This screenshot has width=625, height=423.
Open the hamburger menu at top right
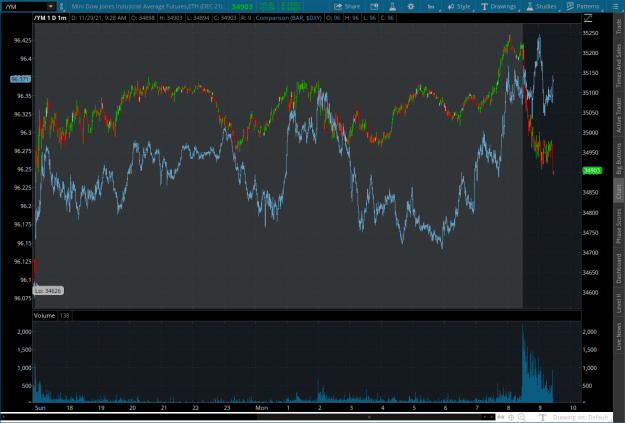(615, 6)
